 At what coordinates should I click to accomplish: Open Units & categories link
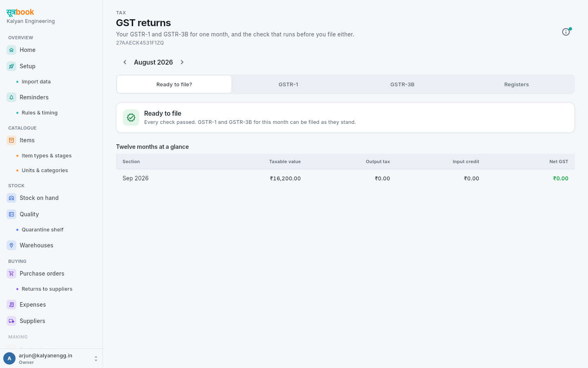click(x=45, y=171)
